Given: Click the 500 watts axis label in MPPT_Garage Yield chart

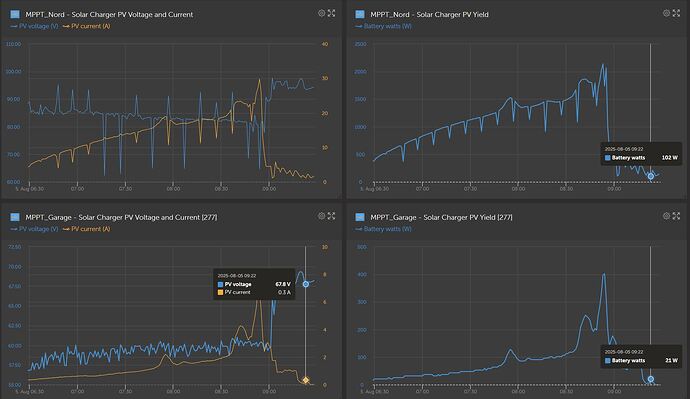Looking at the screenshot, I should pos(362,247).
